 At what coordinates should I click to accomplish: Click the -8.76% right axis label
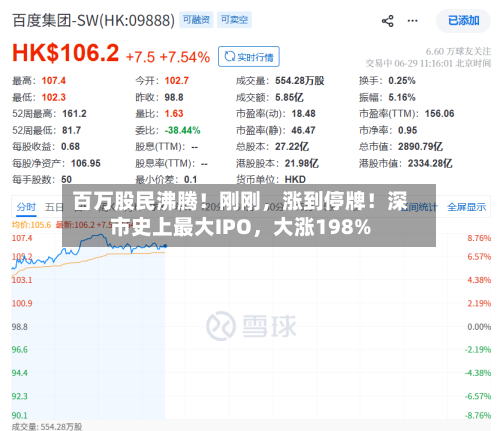(x=478, y=416)
